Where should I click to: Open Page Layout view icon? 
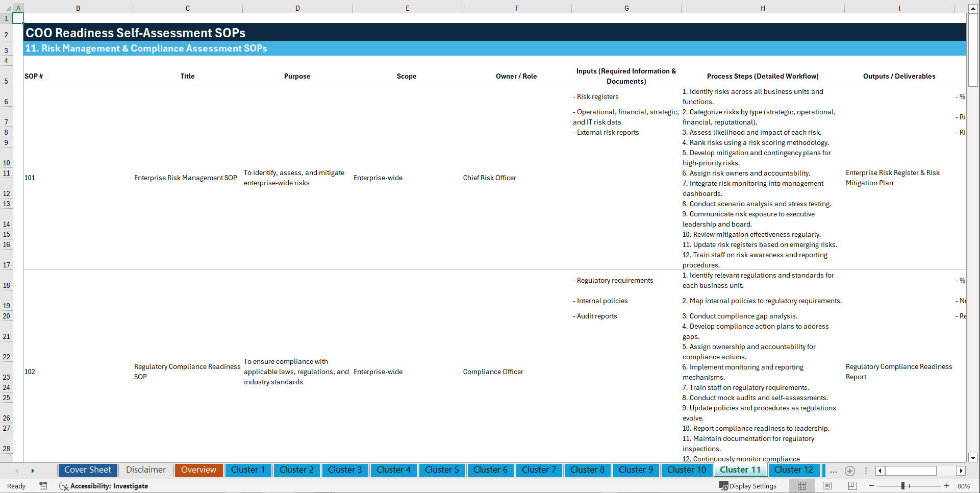pyautogui.click(x=827, y=486)
